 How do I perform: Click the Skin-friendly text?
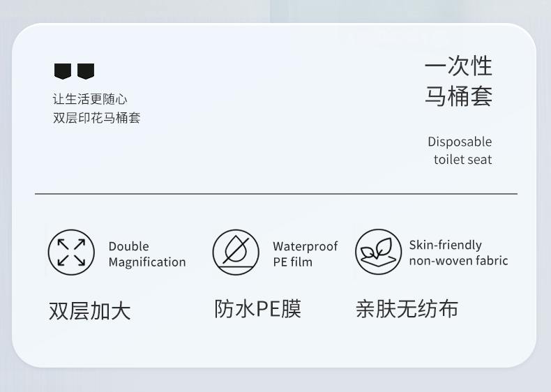tap(445, 245)
